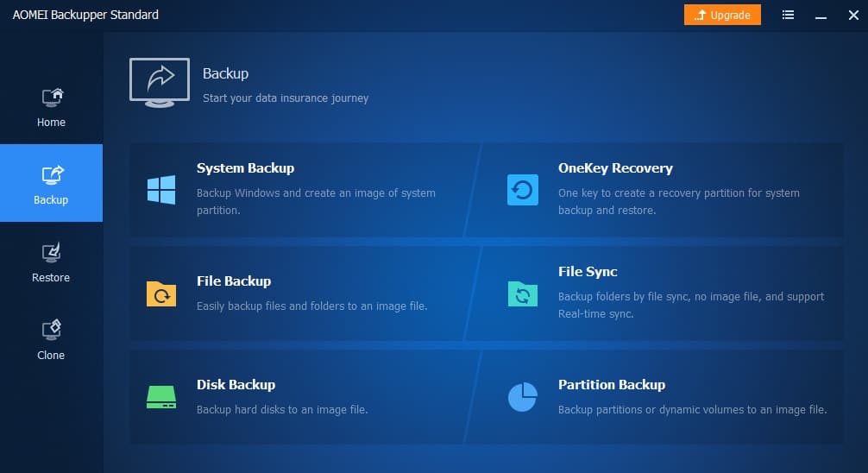Viewport: 868px width, 473px height.
Task: Click the orange Upgrade button
Action: point(722,15)
